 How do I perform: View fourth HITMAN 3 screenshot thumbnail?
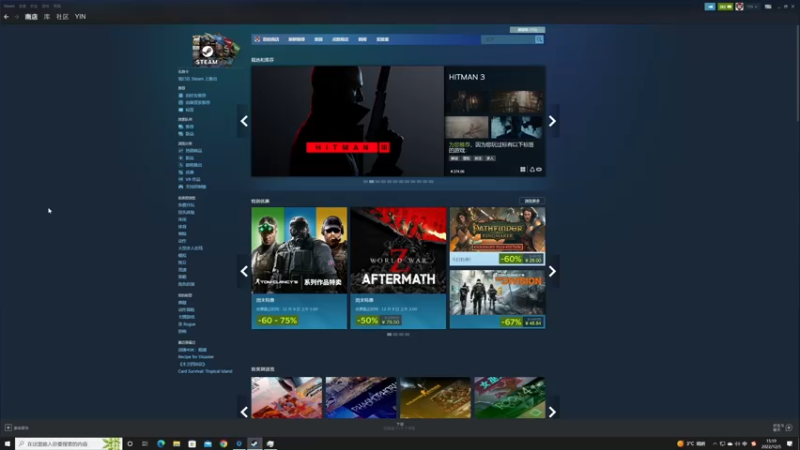[516, 128]
